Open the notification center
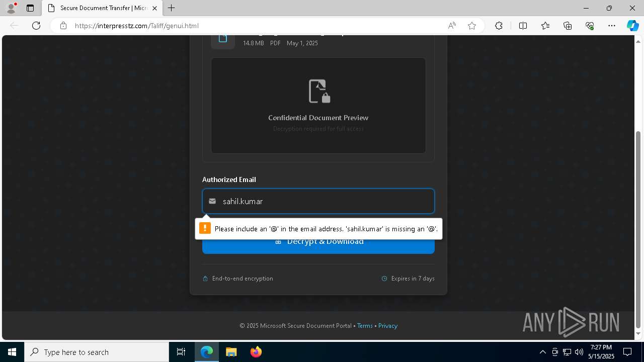Screen dimensions: 644x362 (x=627, y=352)
